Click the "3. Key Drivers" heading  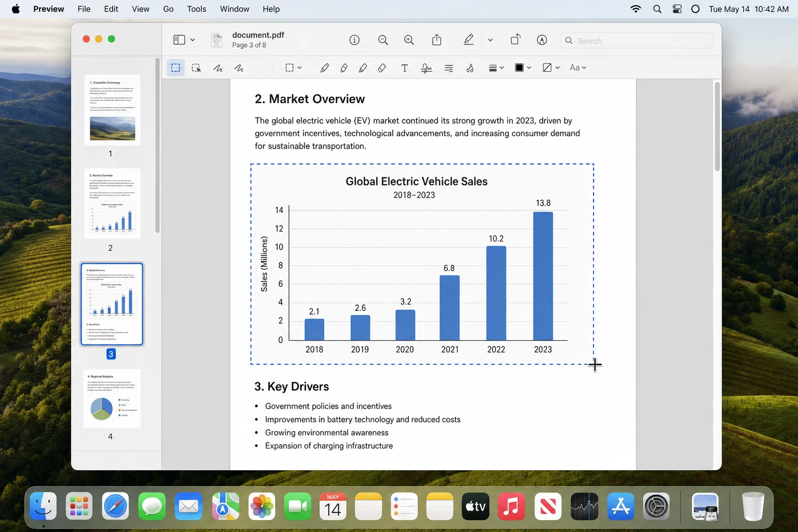(x=291, y=387)
